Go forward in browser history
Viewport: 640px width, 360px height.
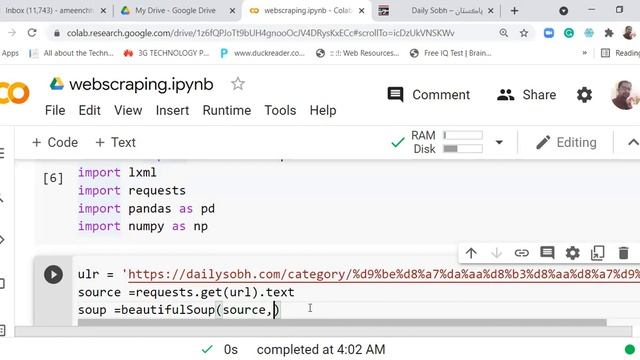(12, 33)
